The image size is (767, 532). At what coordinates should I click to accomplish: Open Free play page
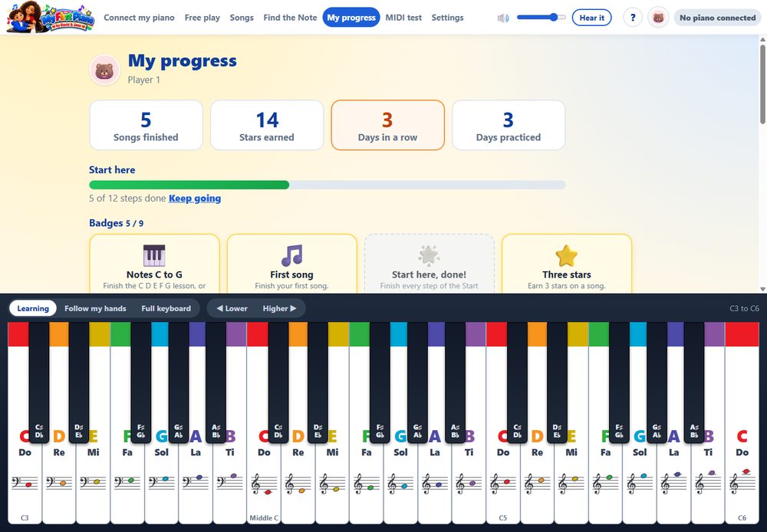point(202,18)
